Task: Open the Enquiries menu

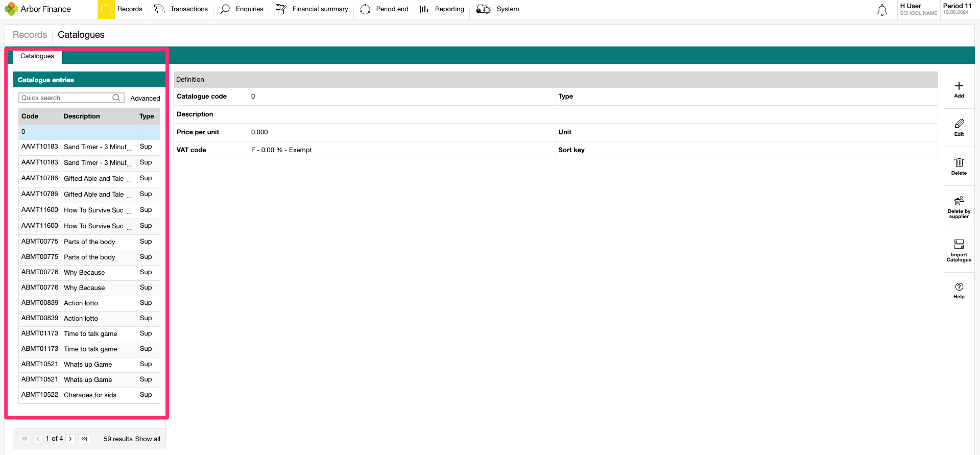Action: coord(242,9)
